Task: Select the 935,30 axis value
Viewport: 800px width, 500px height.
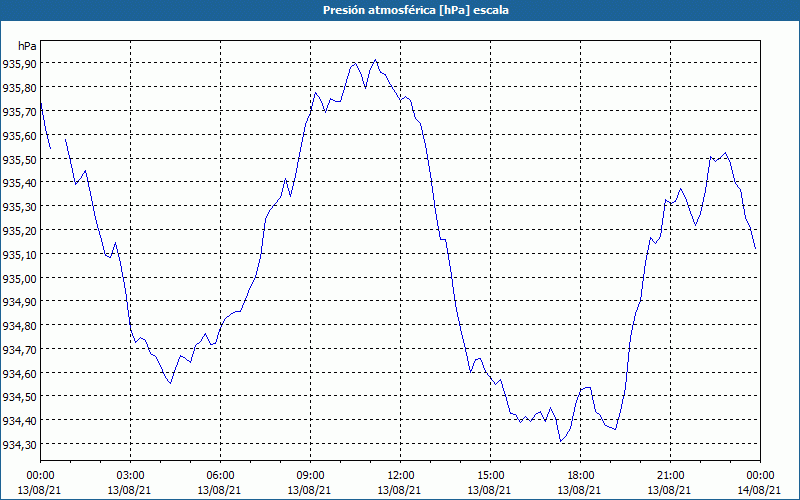Action: [x=19, y=207]
